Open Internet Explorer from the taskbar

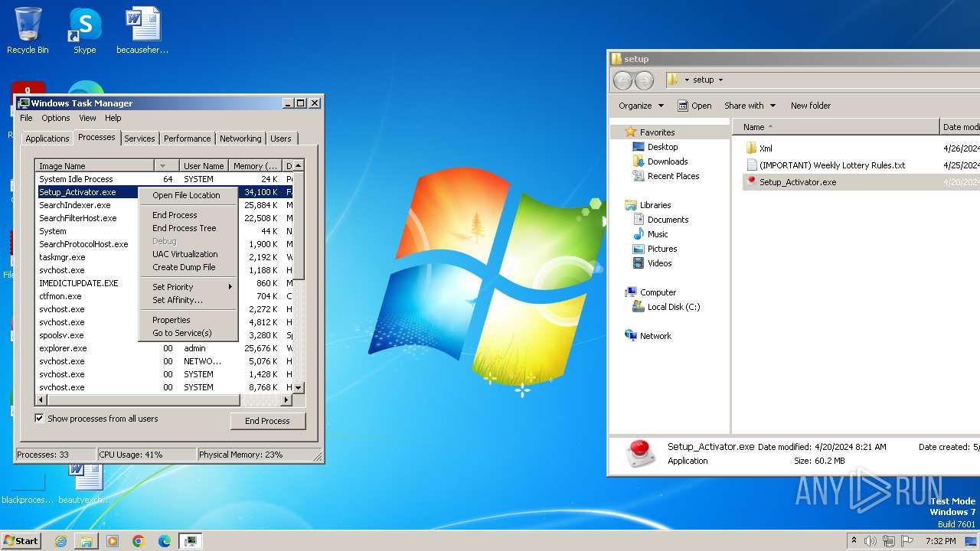coord(60,541)
